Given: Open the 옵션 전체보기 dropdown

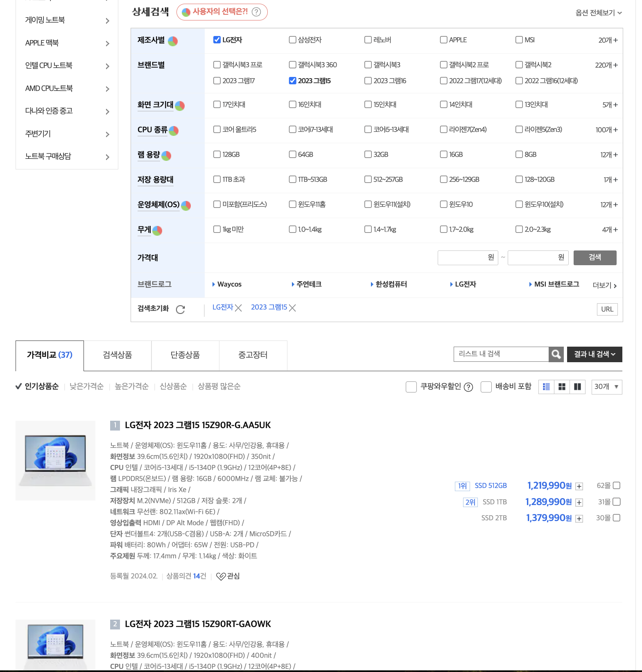Looking at the screenshot, I should pos(599,13).
